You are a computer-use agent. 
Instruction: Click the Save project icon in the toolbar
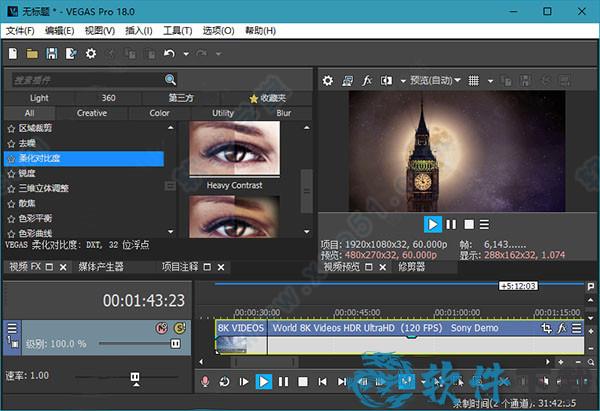click(51, 53)
